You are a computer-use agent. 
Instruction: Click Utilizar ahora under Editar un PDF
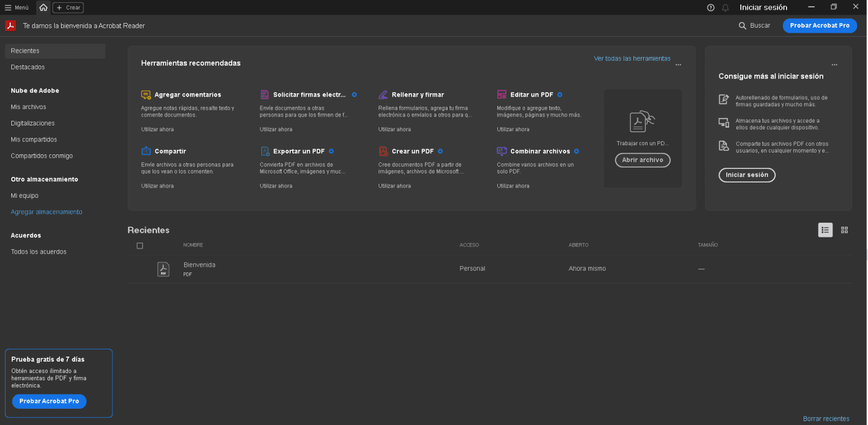coord(513,129)
